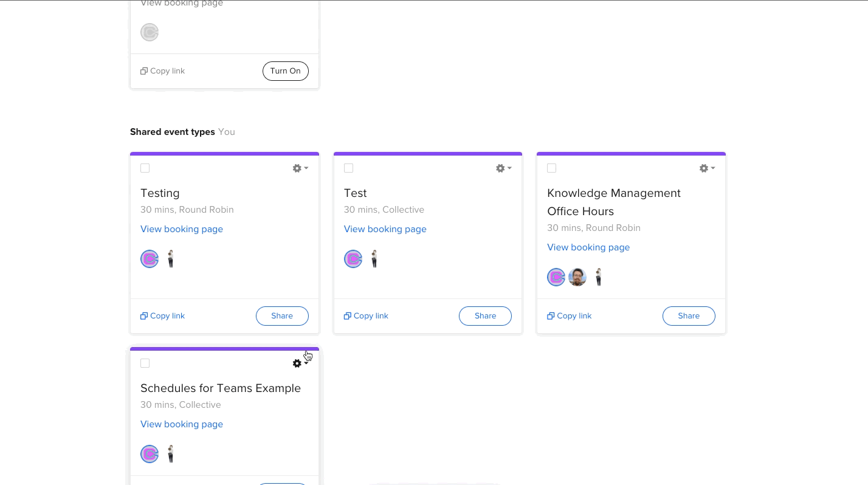This screenshot has height=485, width=868.
Task: Click the greyed-out avatar on the disabled card
Action: 150,32
